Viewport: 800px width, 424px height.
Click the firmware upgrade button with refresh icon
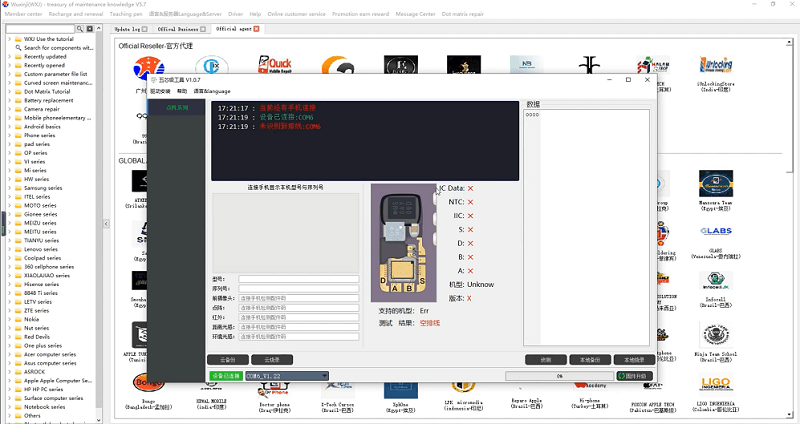(634, 376)
